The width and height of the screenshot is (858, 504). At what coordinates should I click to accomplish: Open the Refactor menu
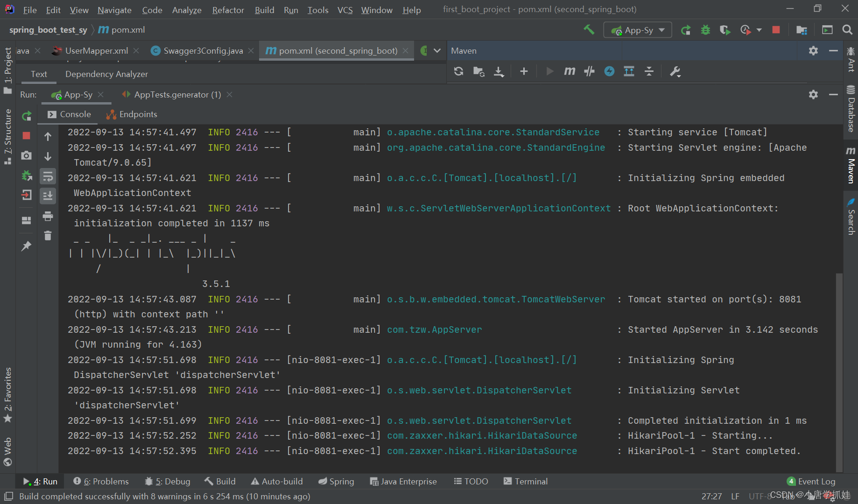pyautogui.click(x=228, y=10)
